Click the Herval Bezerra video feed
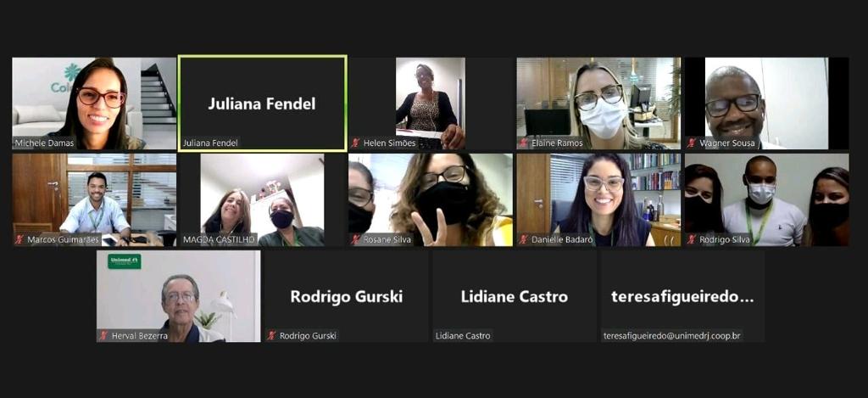The width and height of the screenshot is (868, 398). (178, 296)
